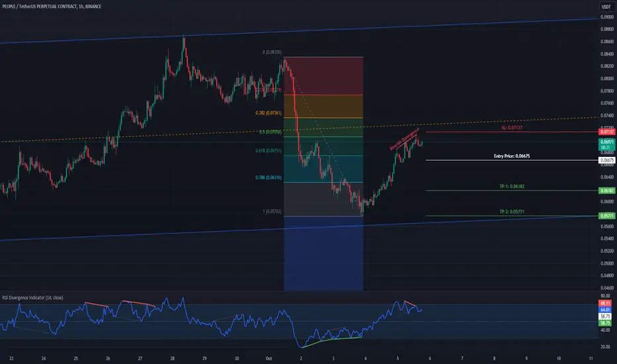Select the Fibonacci 0.382 (0.07361) level label

point(268,113)
